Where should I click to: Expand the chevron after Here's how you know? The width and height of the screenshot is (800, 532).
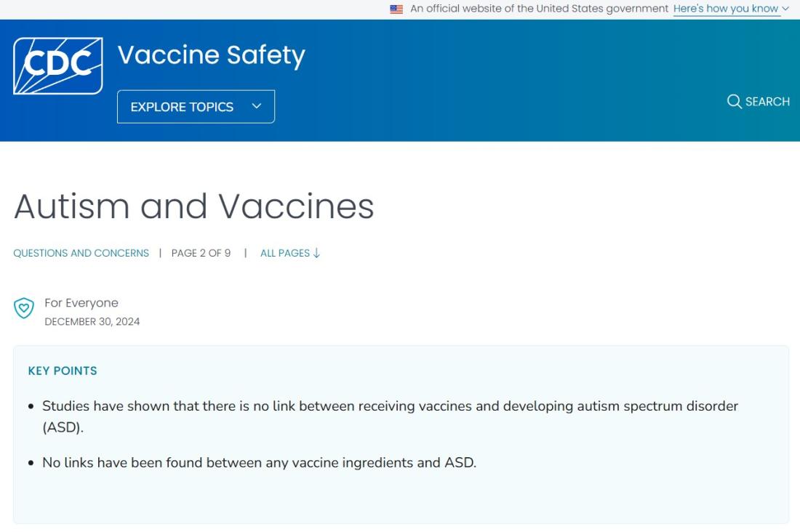pyautogui.click(x=785, y=9)
